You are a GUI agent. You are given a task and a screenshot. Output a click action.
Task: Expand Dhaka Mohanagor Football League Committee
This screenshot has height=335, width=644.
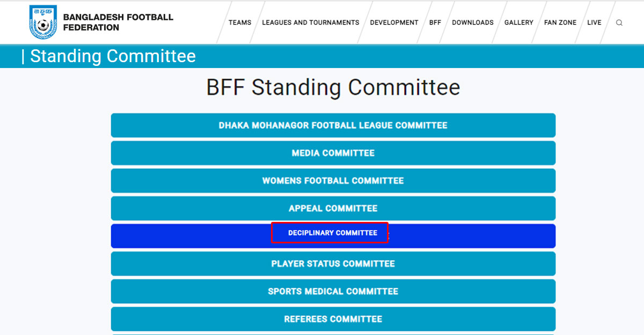[333, 125]
